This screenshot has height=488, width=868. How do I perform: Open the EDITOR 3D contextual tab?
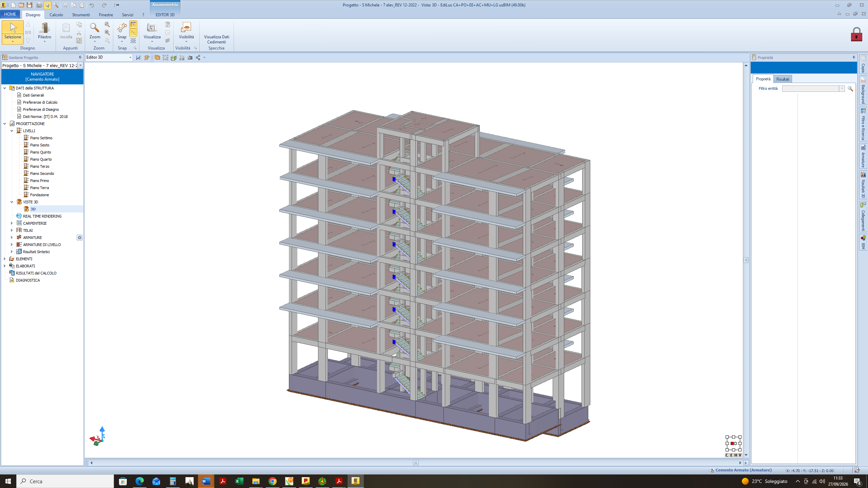[165, 15]
